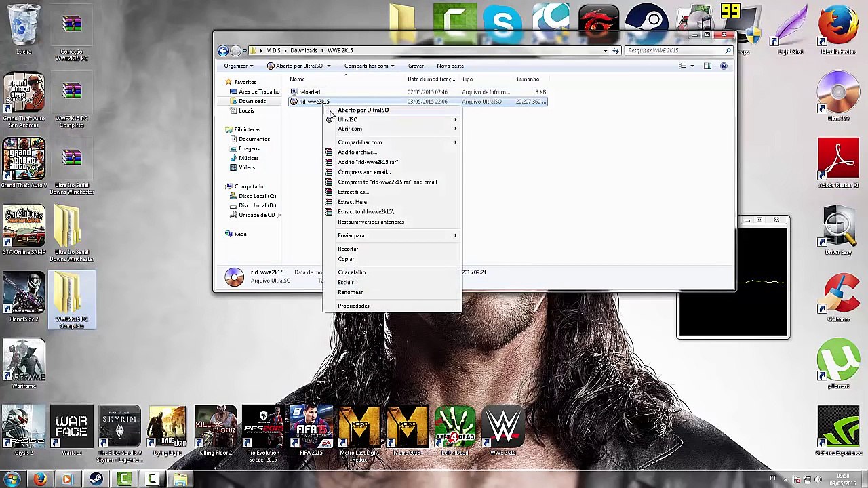Select Extract Here from context menu
This screenshot has width=868, height=488.
click(x=393, y=202)
